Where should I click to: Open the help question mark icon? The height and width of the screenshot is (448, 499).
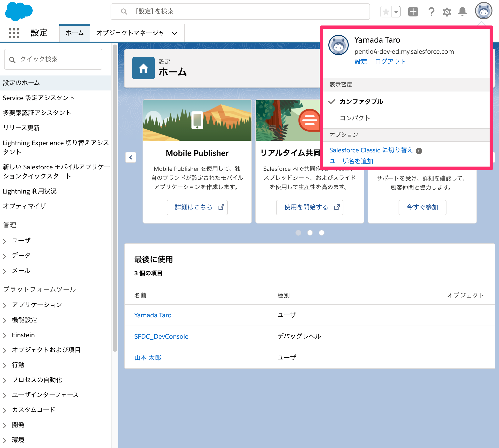pyautogui.click(x=431, y=12)
